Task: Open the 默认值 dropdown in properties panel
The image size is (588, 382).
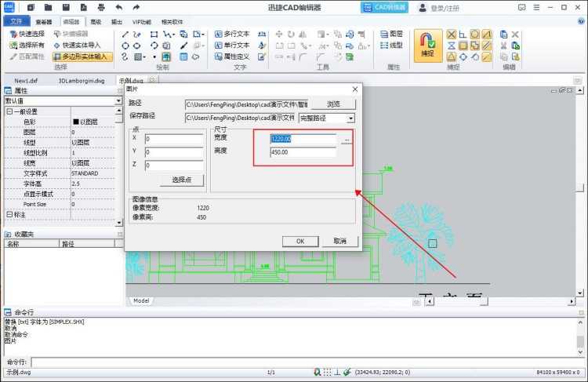Action: pos(118,101)
